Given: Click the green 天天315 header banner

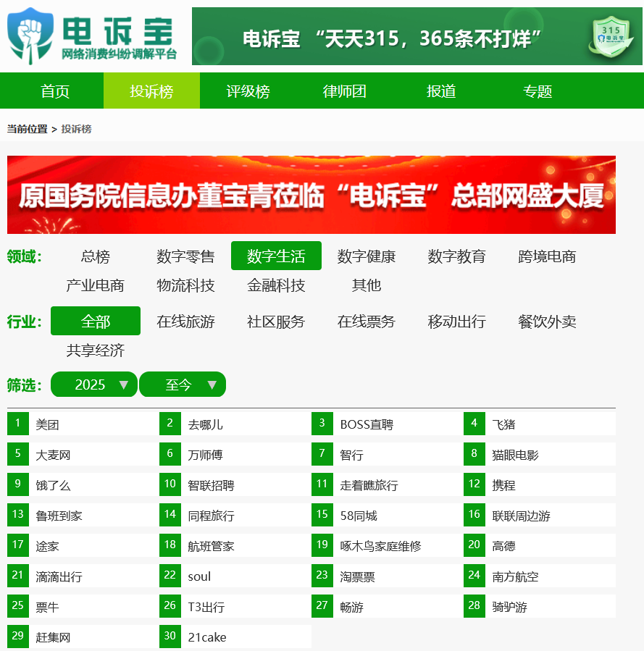Looking at the screenshot, I should [417, 36].
